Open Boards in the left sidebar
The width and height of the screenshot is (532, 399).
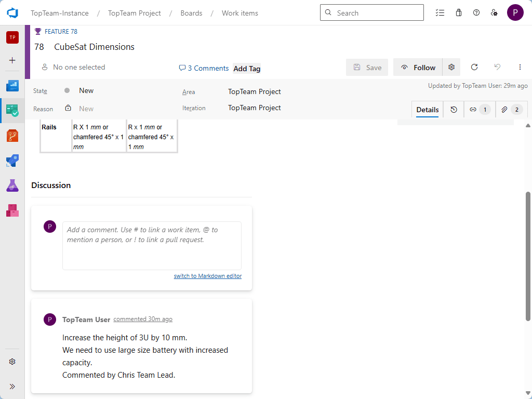(x=12, y=110)
